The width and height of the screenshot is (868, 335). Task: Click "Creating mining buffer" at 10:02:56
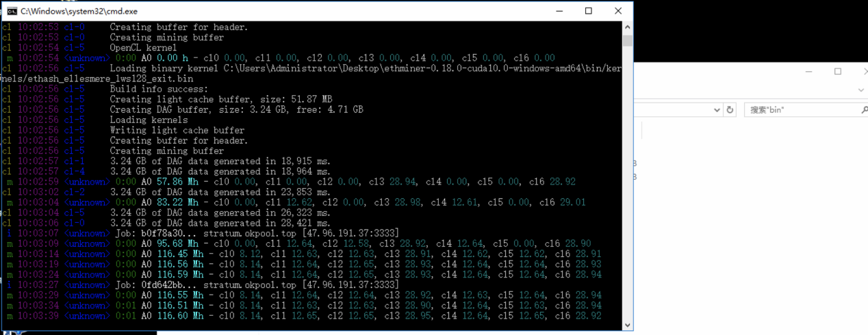(x=167, y=151)
